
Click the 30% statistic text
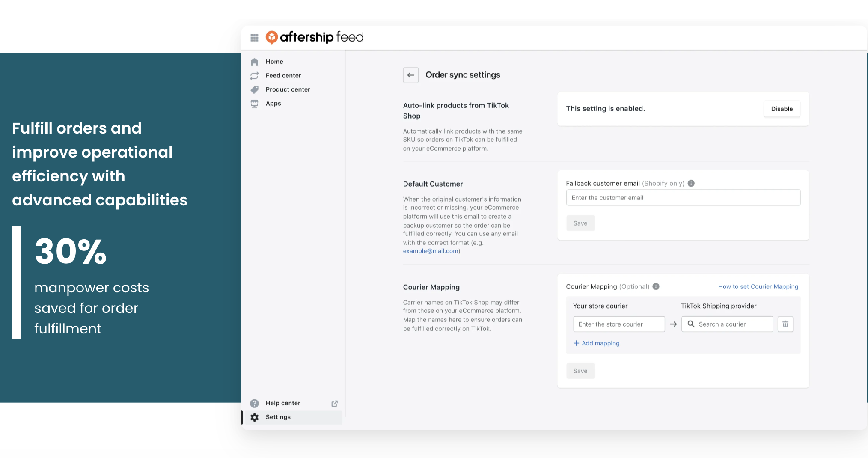pos(71,251)
